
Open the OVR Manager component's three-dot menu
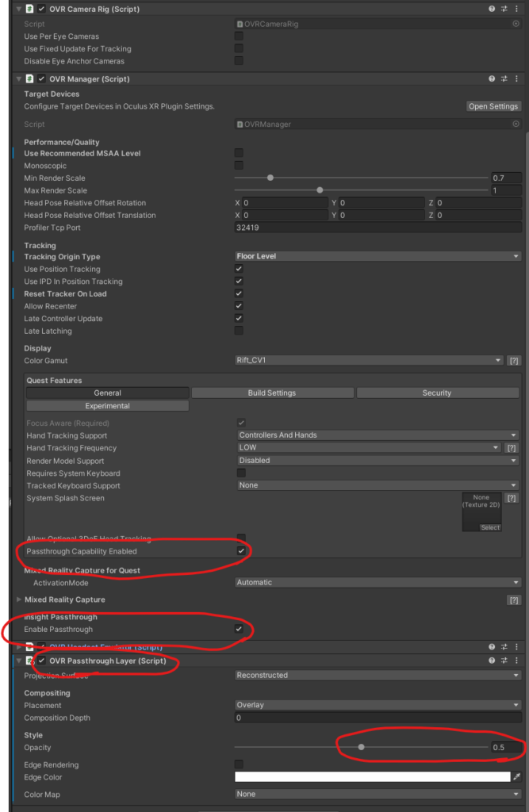[x=516, y=79]
